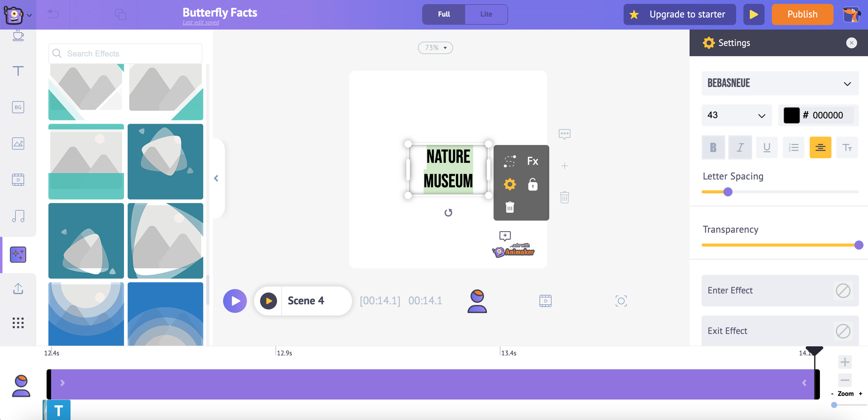
Task: Click the rotate handle below text box
Action: click(448, 213)
